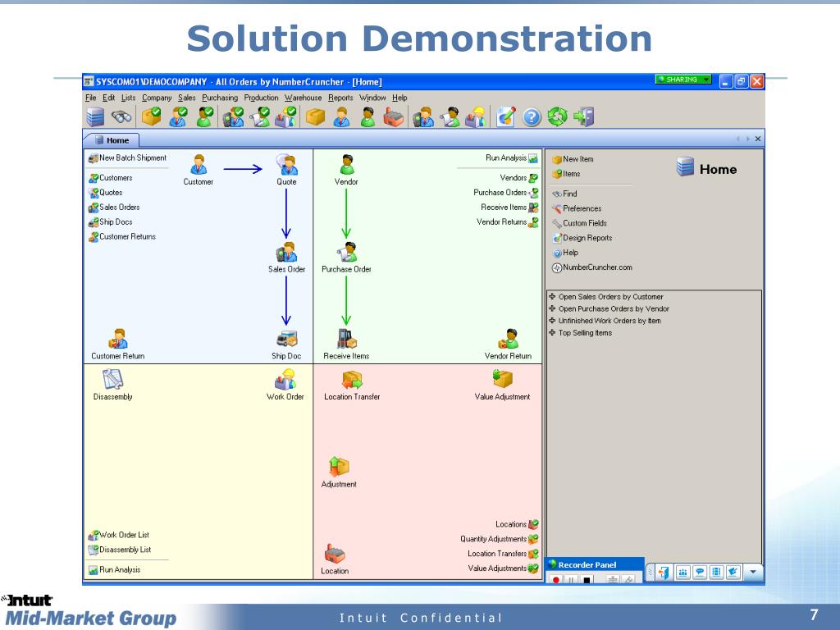Open the Customer Returns list link
The image size is (840, 630).
(x=122, y=236)
